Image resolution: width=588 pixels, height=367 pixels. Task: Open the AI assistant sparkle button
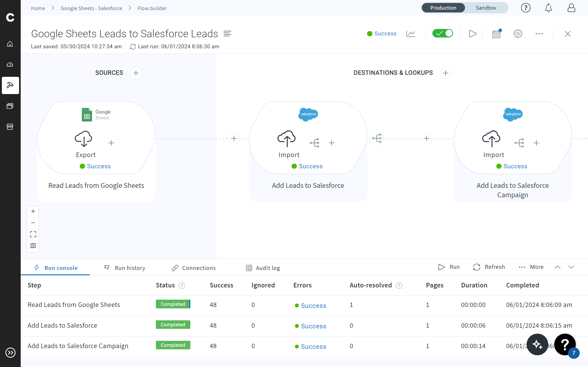coord(537,344)
